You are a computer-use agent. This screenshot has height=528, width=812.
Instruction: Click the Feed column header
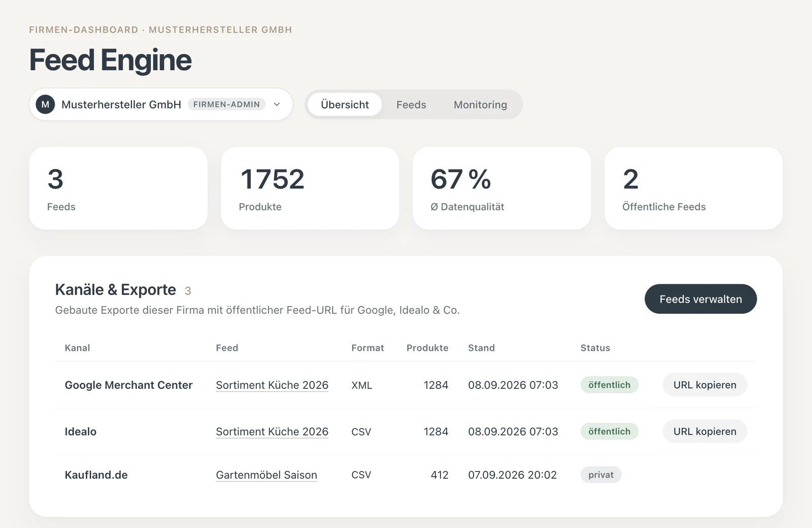(227, 348)
